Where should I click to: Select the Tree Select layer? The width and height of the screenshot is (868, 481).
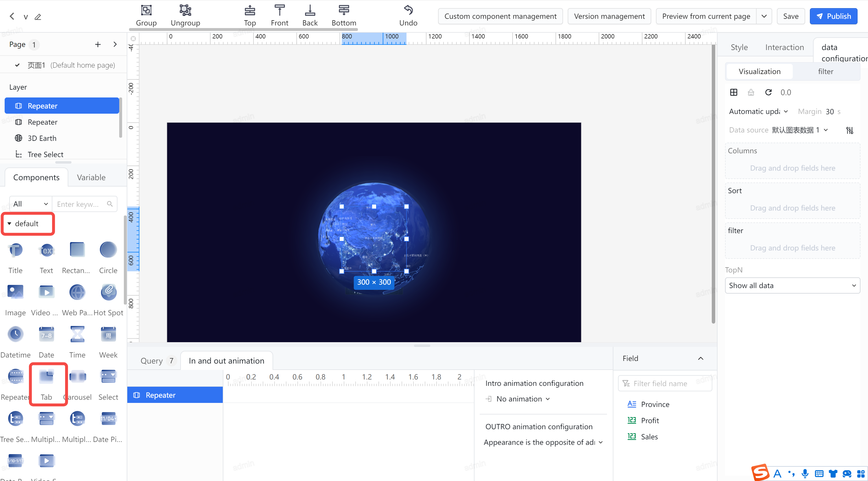point(62,154)
